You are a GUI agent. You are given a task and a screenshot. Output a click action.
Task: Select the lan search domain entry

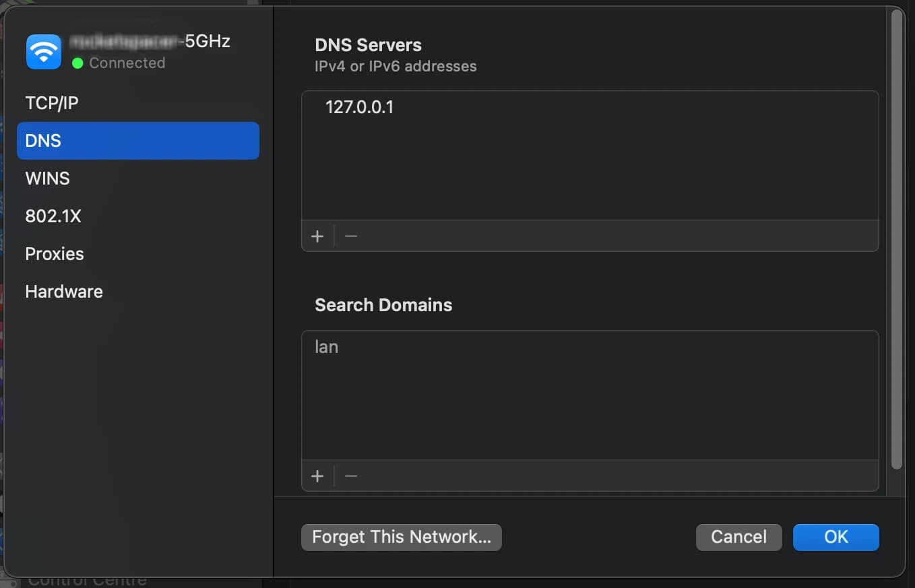tap(326, 347)
